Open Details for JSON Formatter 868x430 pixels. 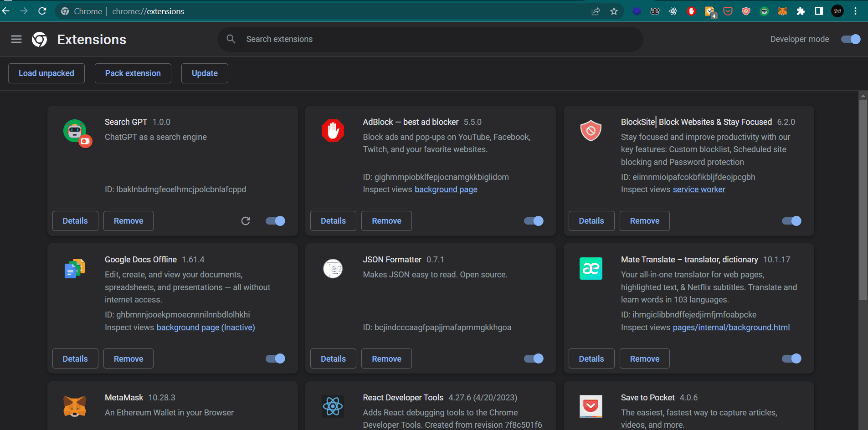coord(333,358)
